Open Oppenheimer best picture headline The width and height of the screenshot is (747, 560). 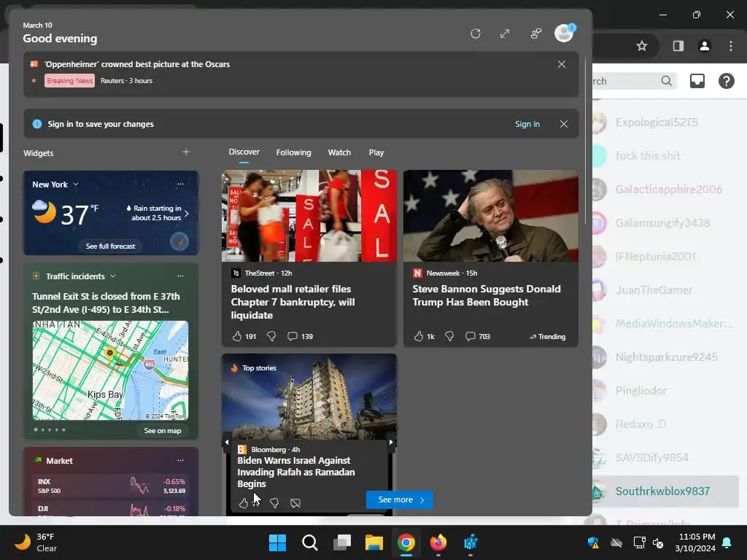[x=137, y=64]
